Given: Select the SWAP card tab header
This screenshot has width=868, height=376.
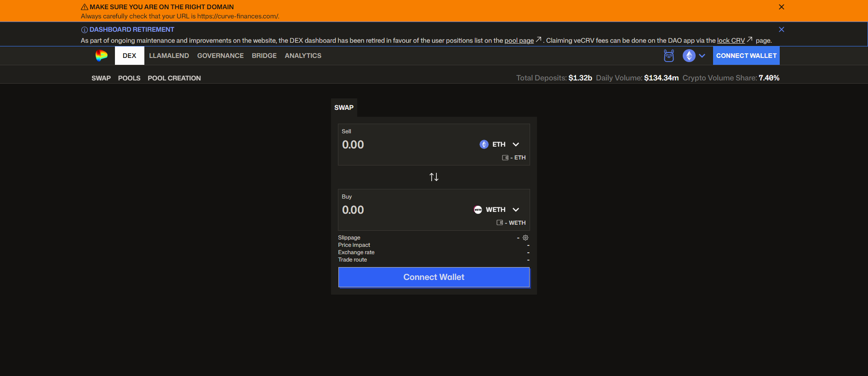Looking at the screenshot, I should click(344, 108).
